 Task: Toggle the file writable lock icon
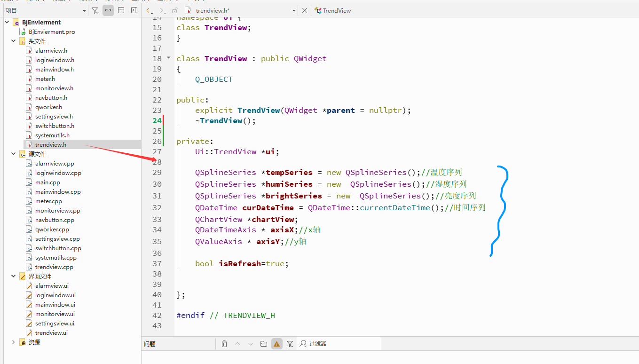point(174,10)
